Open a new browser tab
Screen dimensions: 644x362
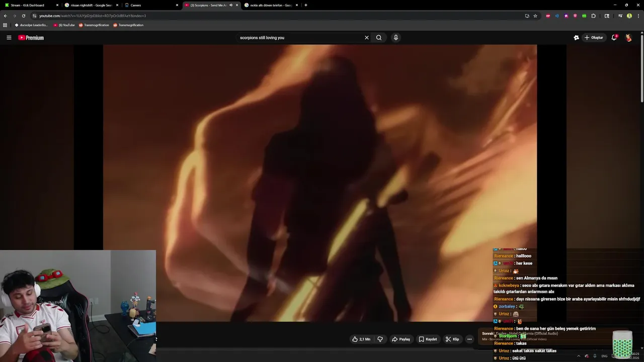305,5
